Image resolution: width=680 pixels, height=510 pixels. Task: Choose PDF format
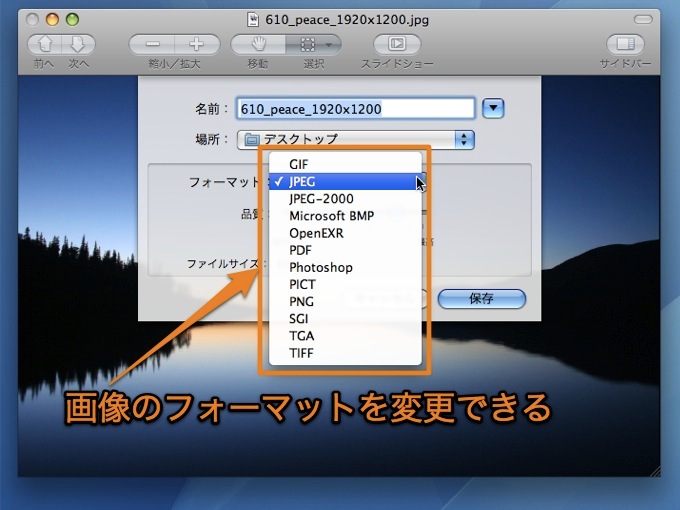pyautogui.click(x=345, y=250)
